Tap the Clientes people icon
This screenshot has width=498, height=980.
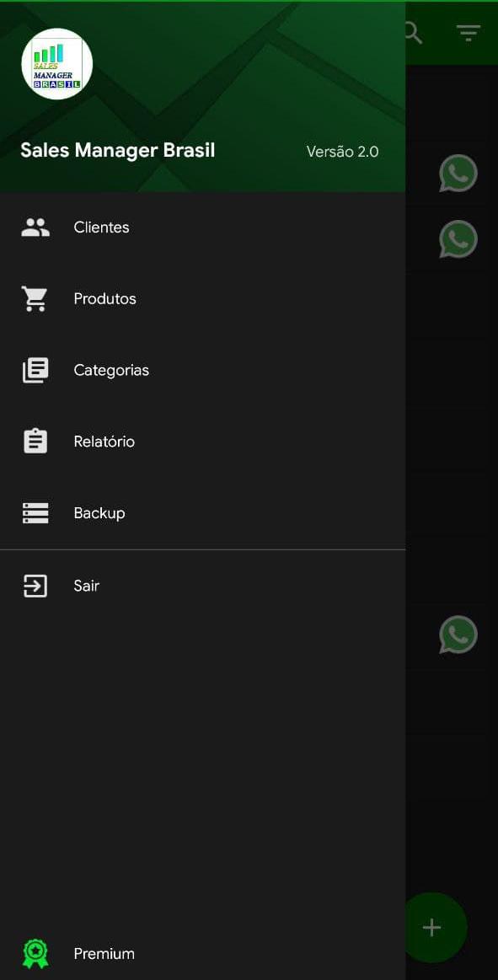click(35, 228)
